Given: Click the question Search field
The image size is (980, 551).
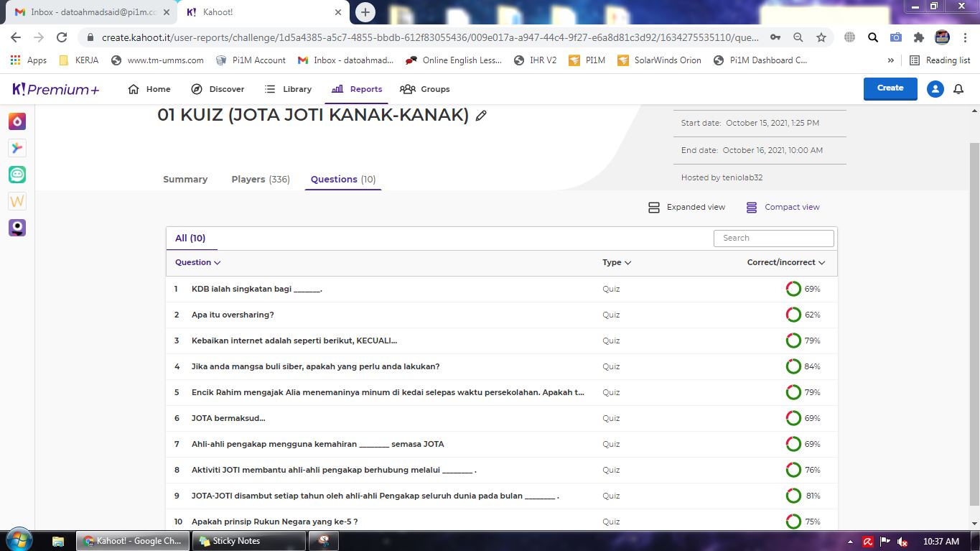Looking at the screenshot, I should tap(773, 238).
